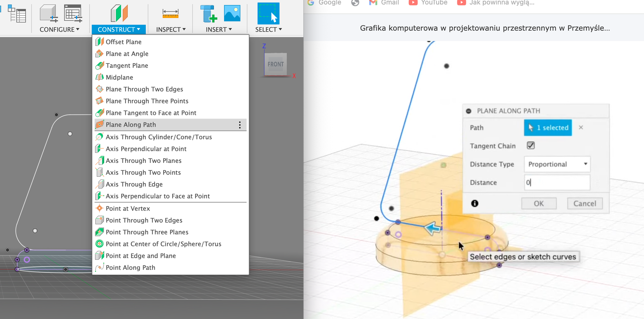Select Axis Through Two Points menu item

[x=143, y=173]
